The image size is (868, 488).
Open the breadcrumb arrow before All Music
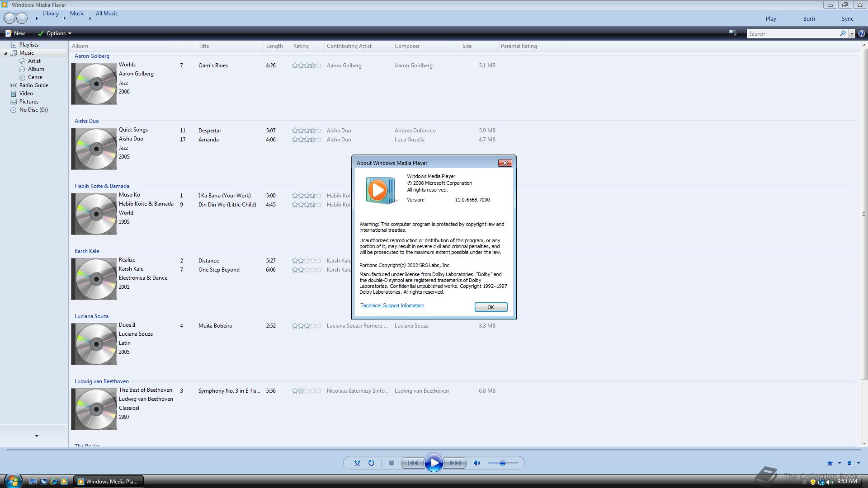point(90,18)
